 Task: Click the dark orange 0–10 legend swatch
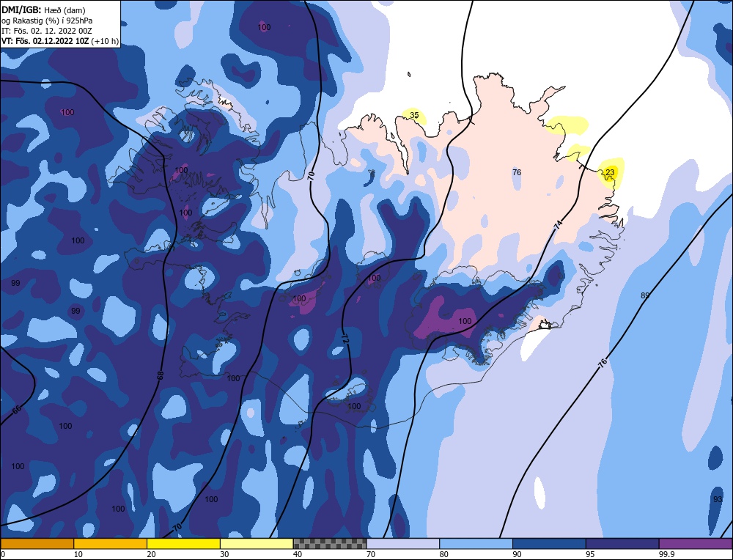(x=37, y=543)
